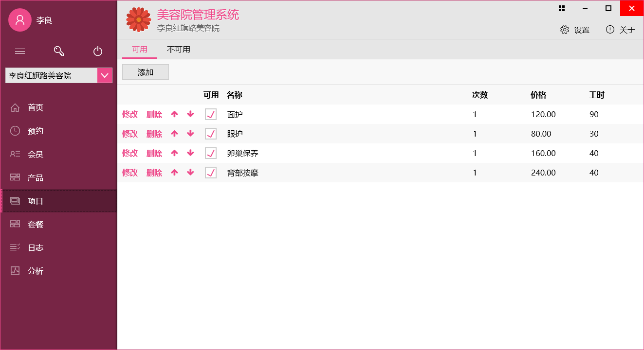
Task: Click the grid icon in title bar
Action: [x=562, y=8]
